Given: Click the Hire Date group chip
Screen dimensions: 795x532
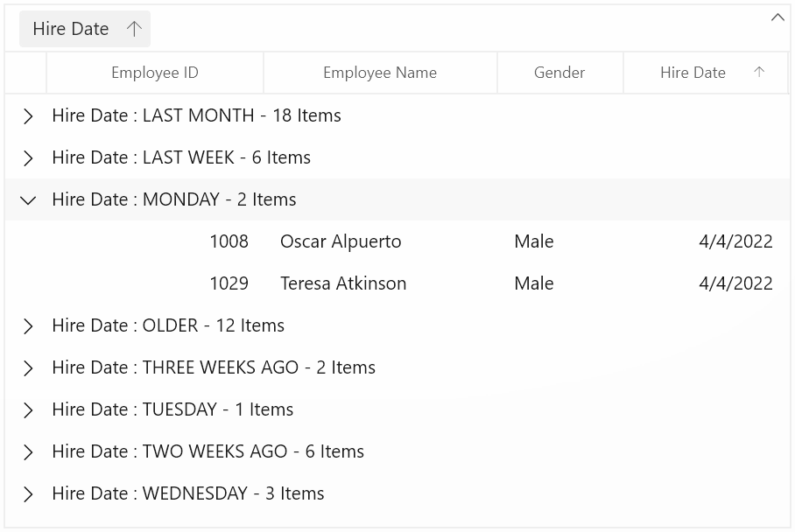Looking at the screenshot, I should tap(85, 29).
